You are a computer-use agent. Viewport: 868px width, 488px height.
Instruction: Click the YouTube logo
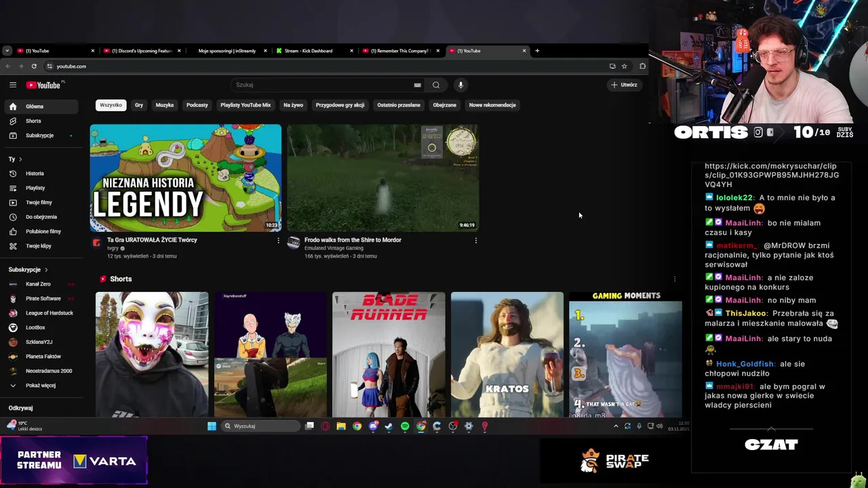43,85
